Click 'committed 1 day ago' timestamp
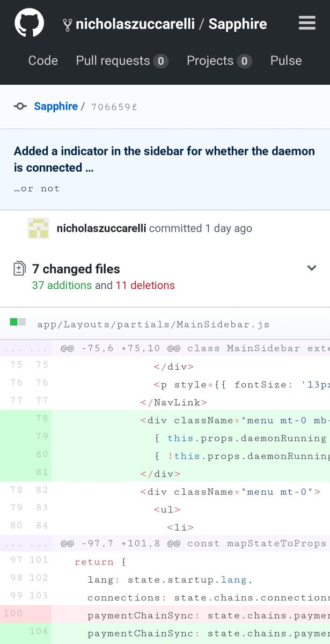 pos(201,228)
